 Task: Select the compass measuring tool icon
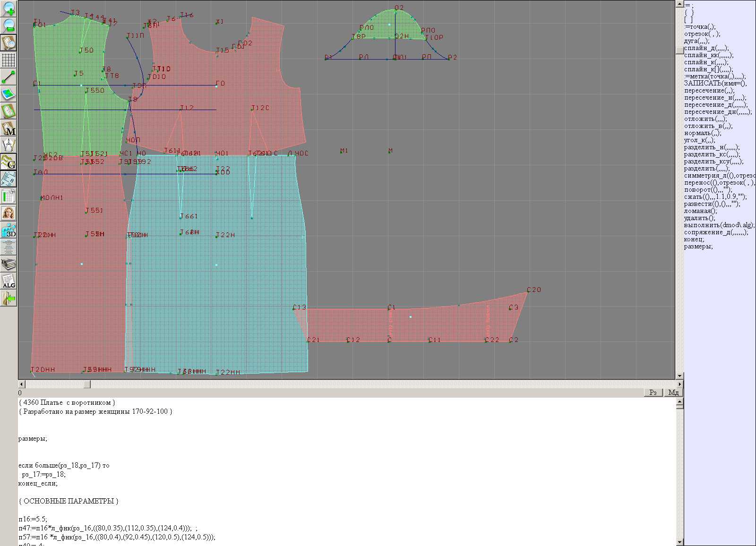(9, 145)
